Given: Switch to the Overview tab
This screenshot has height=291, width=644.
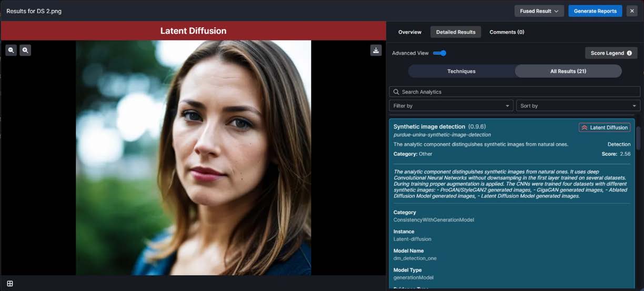Looking at the screenshot, I should click(x=409, y=32).
